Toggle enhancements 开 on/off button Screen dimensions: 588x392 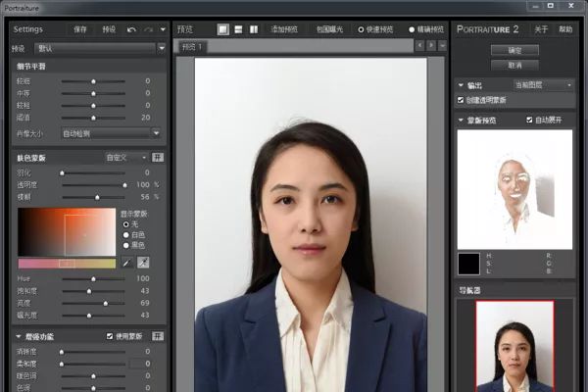(158, 336)
